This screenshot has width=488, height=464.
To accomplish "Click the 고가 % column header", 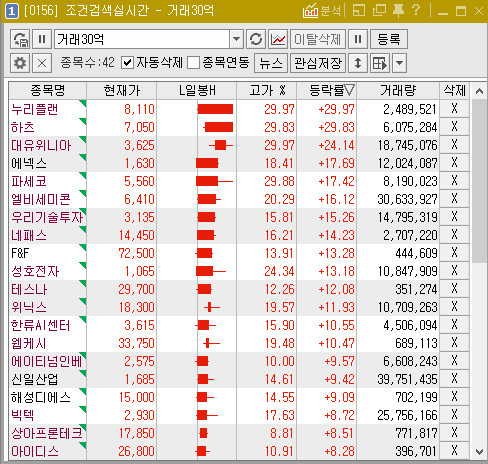I will (267, 90).
